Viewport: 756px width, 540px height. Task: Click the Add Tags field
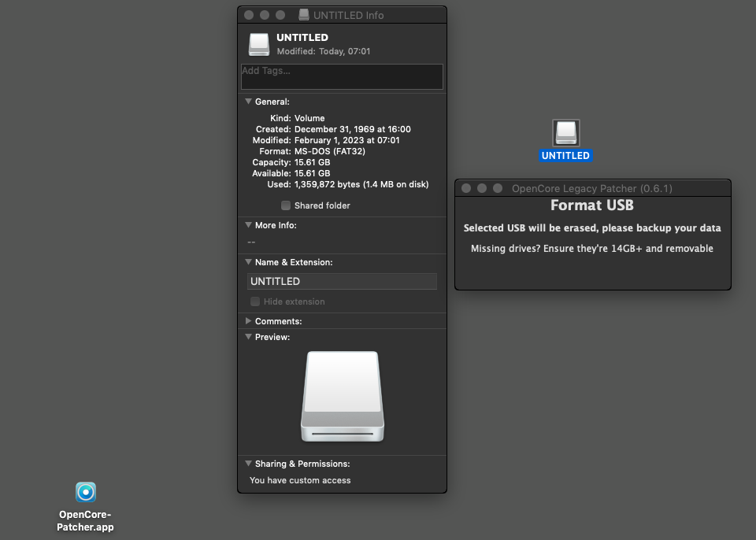point(342,76)
